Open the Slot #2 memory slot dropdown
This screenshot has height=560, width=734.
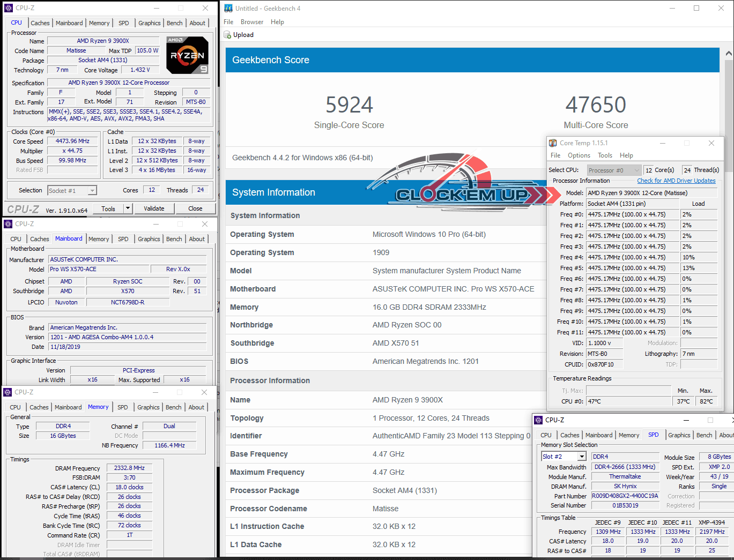[x=582, y=457]
